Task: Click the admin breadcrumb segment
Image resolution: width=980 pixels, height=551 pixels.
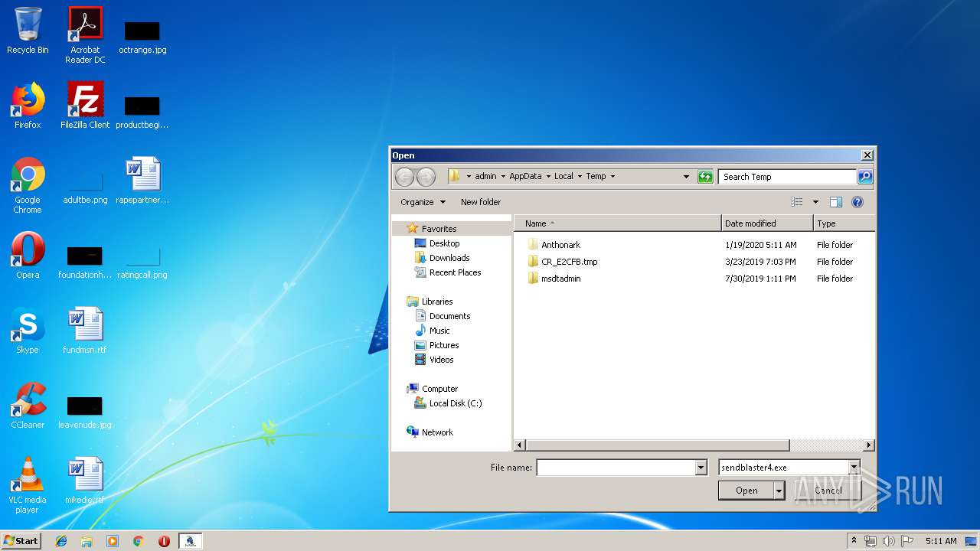Action: point(485,176)
